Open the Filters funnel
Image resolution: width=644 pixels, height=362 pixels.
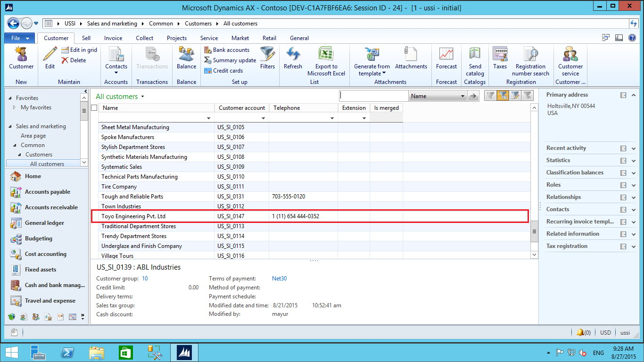pos(267,58)
